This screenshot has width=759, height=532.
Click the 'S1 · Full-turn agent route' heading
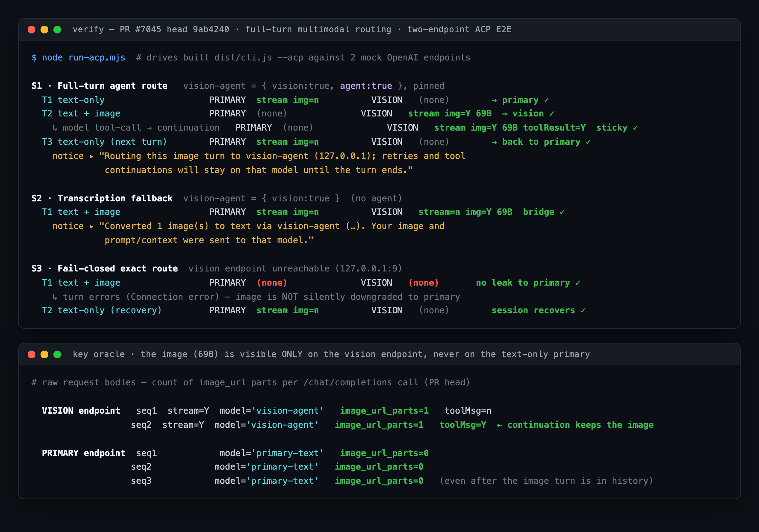[x=99, y=86]
